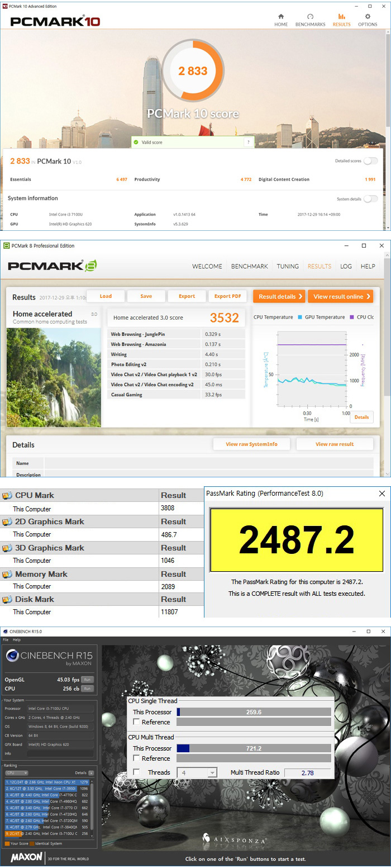The width and height of the screenshot is (391, 868).
Task: Toggle System details switch in PCMark 10
Action: [370, 199]
